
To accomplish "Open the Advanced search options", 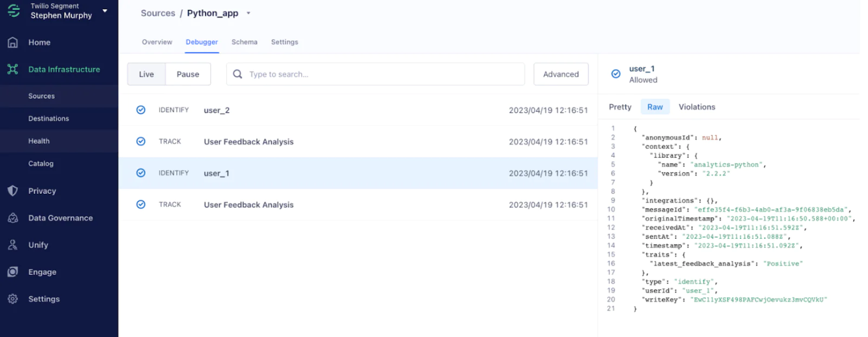I will [x=561, y=74].
